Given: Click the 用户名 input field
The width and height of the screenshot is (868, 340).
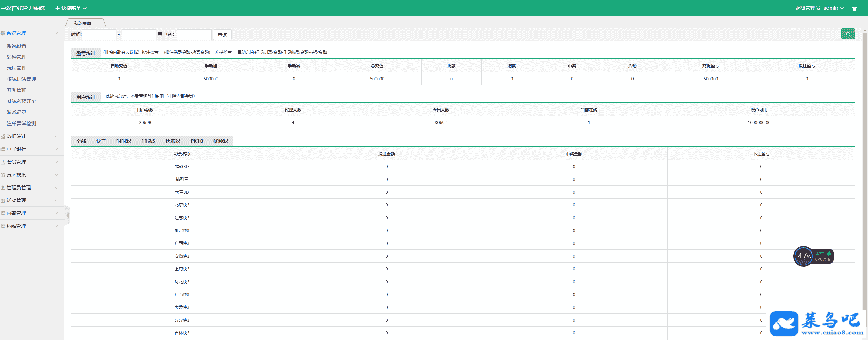Looking at the screenshot, I should pos(194,35).
